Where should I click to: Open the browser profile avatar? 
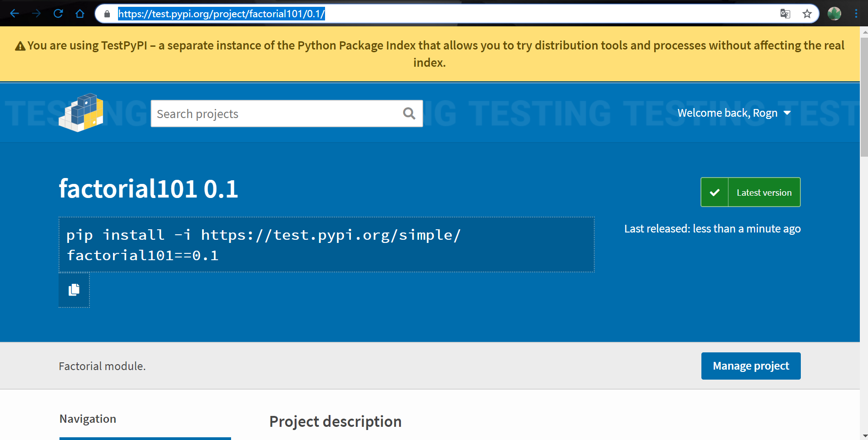click(x=834, y=14)
